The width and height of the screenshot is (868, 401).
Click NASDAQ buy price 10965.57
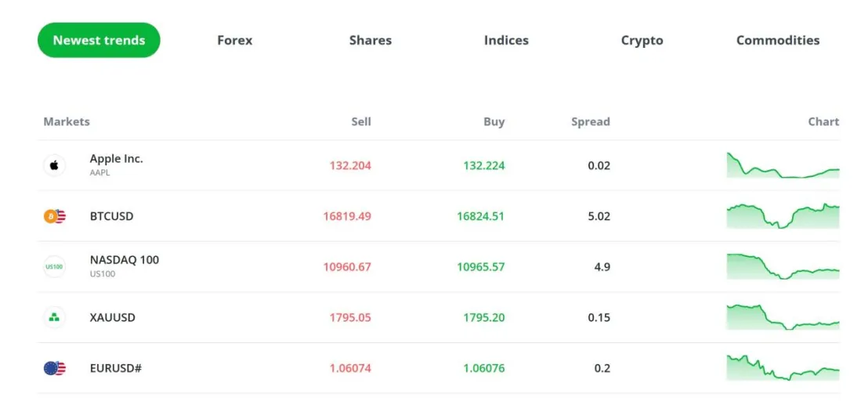point(480,267)
